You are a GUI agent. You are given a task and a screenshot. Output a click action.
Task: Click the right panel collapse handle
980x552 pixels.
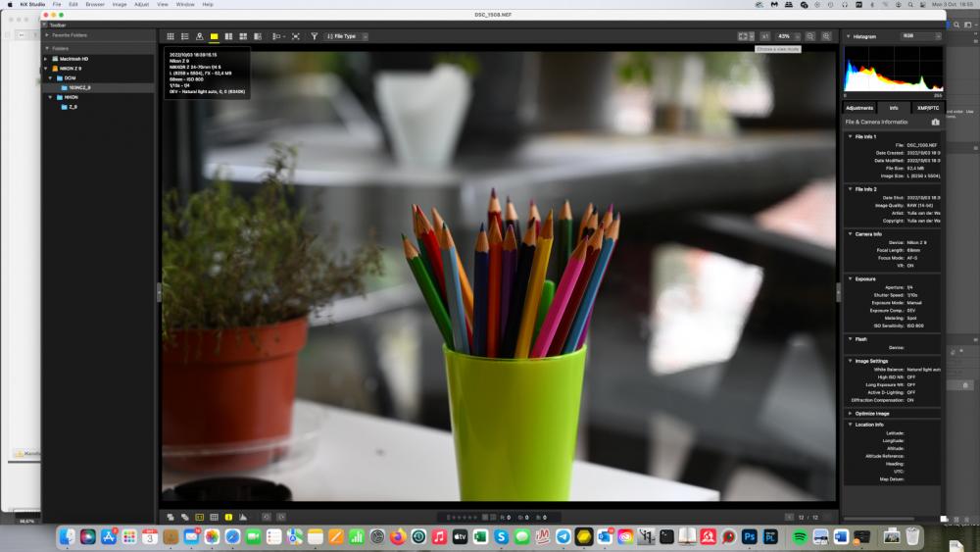coord(839,292)
